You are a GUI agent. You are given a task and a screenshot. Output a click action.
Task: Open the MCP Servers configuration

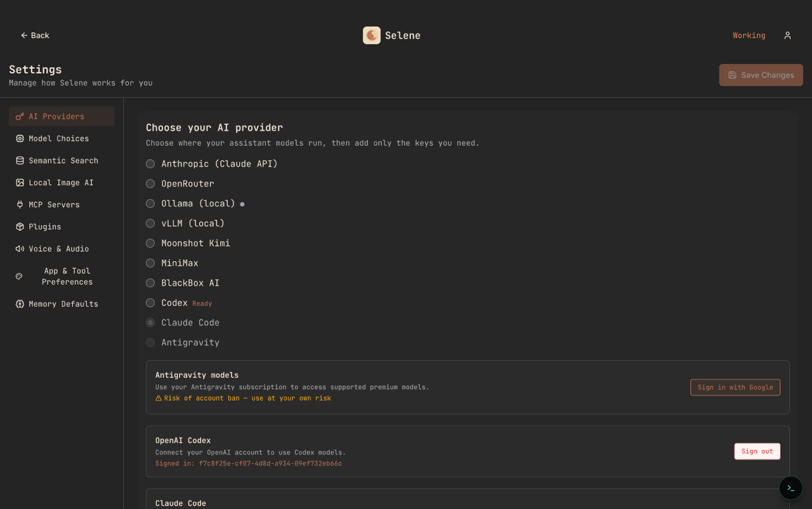pos(20,204)
